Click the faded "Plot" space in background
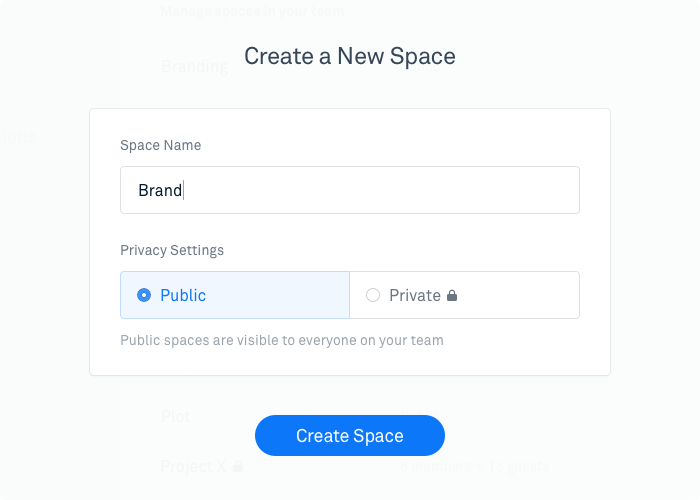The image size is (700, 500). 175,416
